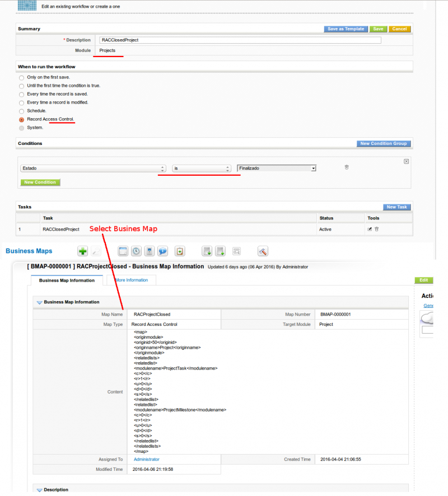The height and width of the screenshot is (496, 448).
Task: Open the calendar icon in Business Maps toolbar
Action: tap(122, 251)
